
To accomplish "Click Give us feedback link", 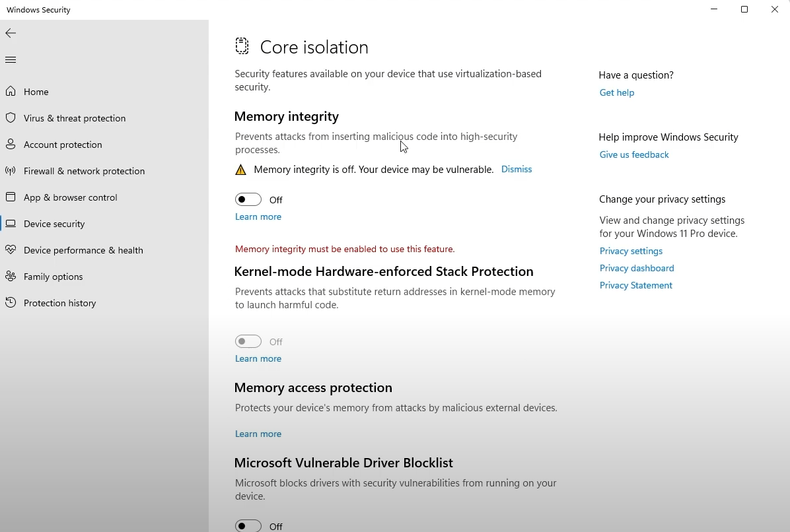I will tap(634, 155).
